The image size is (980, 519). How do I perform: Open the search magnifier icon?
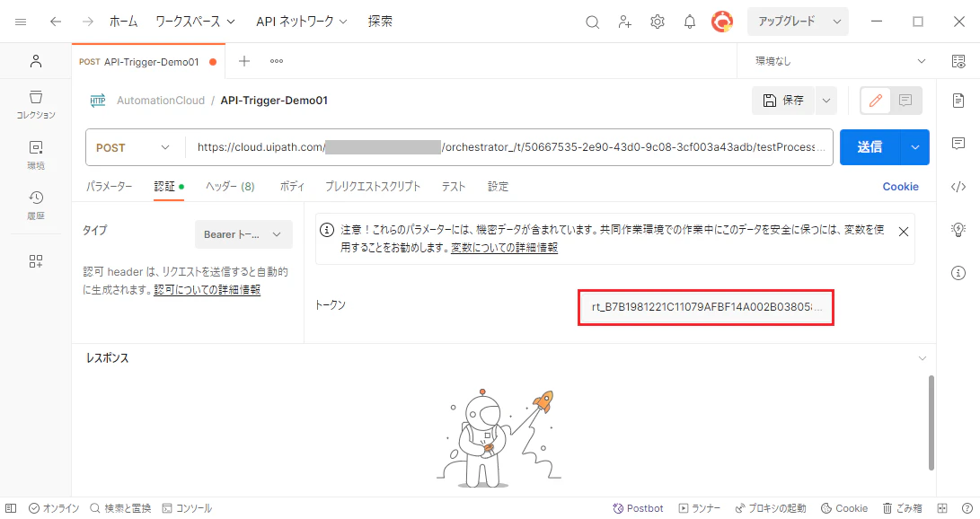pos(593,22)
